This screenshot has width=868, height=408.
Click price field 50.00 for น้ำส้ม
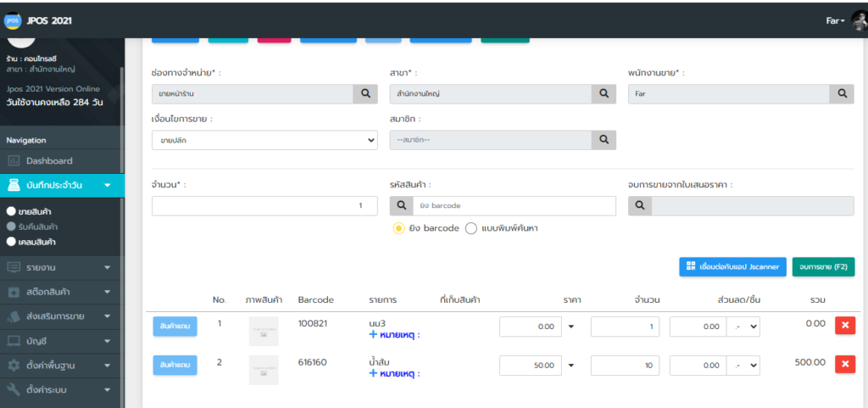tap(531, 366)
